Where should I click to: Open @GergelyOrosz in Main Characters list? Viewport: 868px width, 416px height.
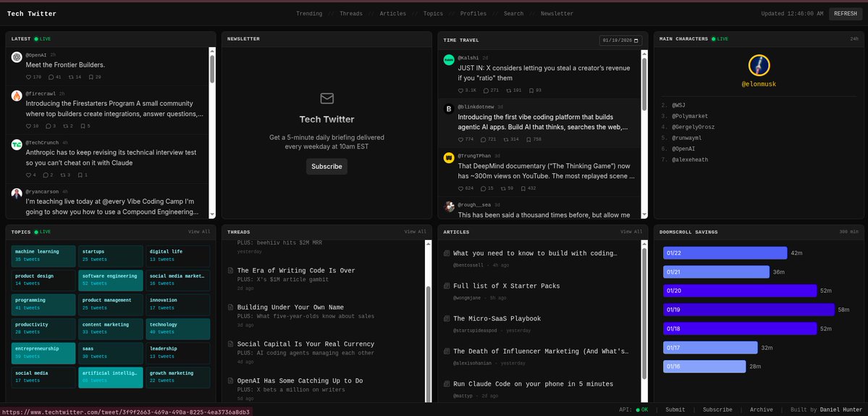point(693,127)
